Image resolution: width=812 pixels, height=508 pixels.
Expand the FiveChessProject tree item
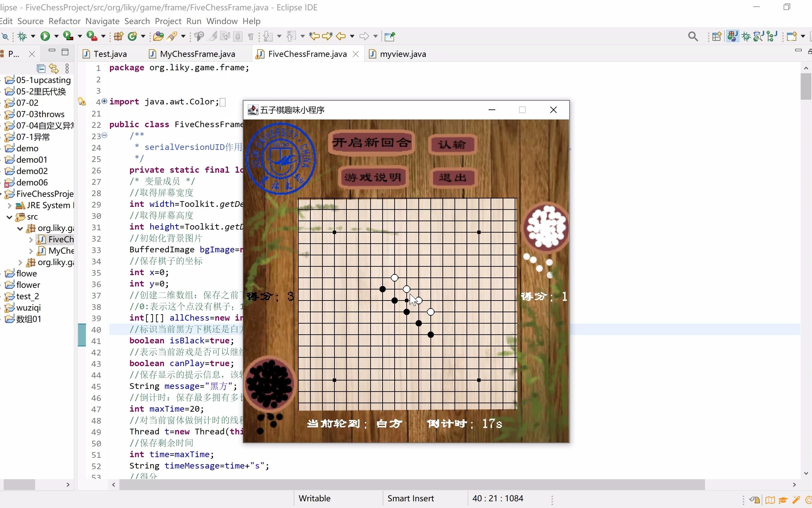tap(4, 194)
